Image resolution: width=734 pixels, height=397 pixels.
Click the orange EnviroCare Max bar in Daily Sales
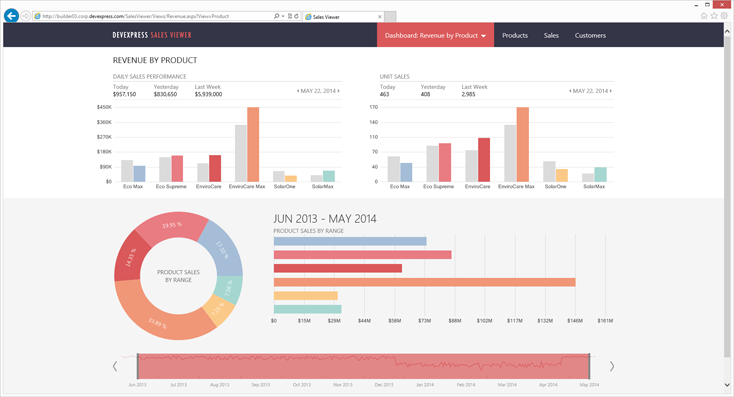253,144
